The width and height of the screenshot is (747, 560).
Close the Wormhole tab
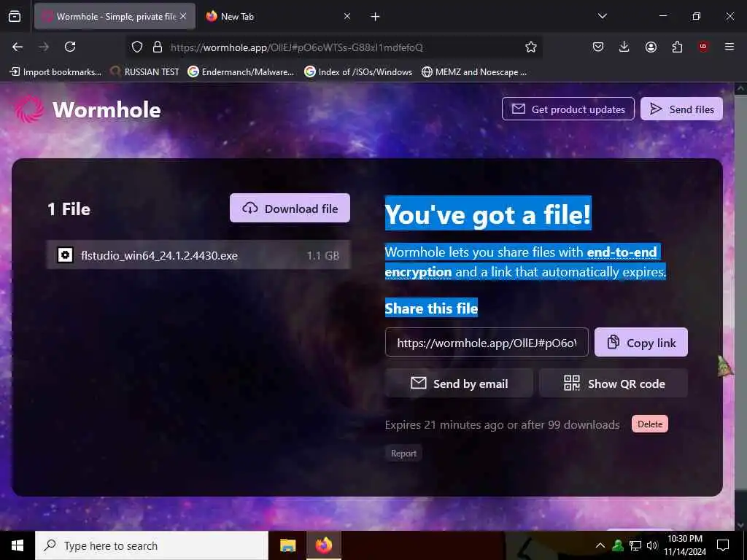[x=183, y=16]
